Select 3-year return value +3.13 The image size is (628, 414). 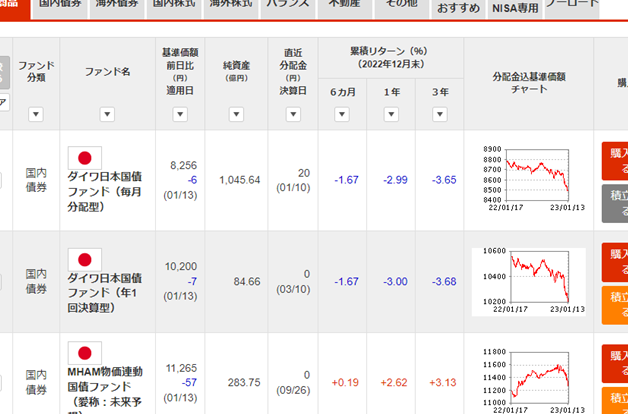coord(443,383)
